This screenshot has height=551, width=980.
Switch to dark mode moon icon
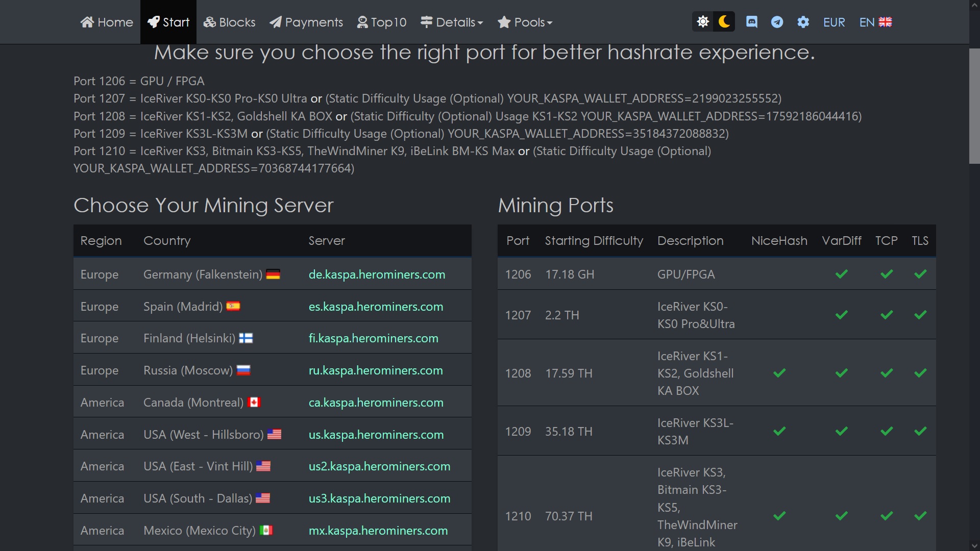(724, 22)
